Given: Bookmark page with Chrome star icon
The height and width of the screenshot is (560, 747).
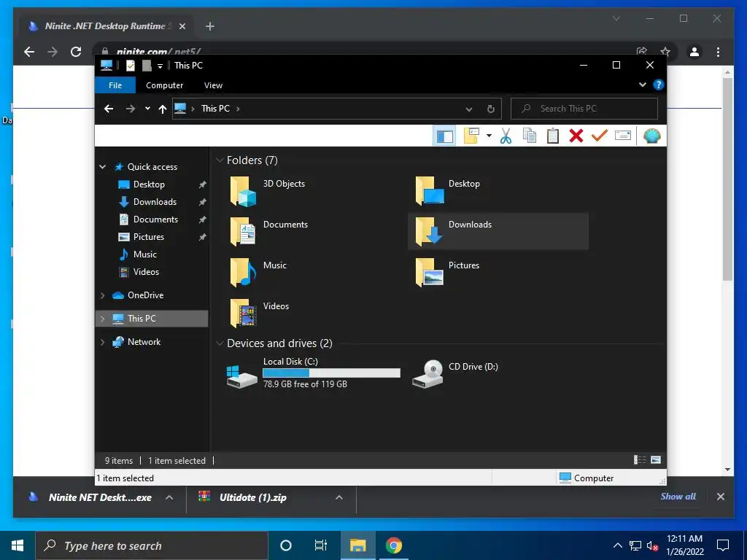Looking at the screenshot, I should [665, 52].
